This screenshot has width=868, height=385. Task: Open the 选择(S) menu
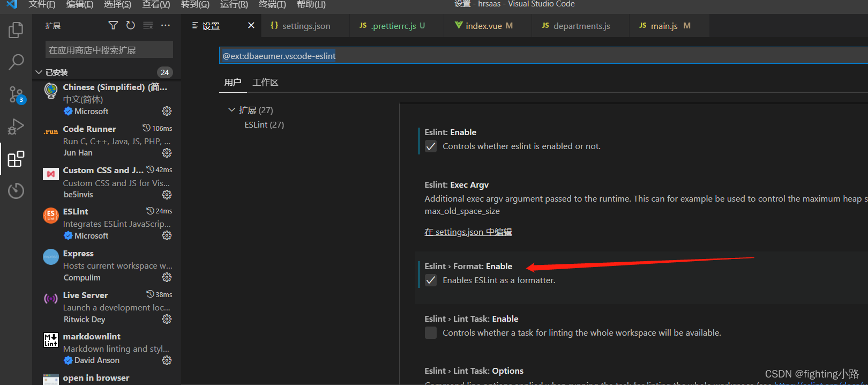[x=117, y=4]
